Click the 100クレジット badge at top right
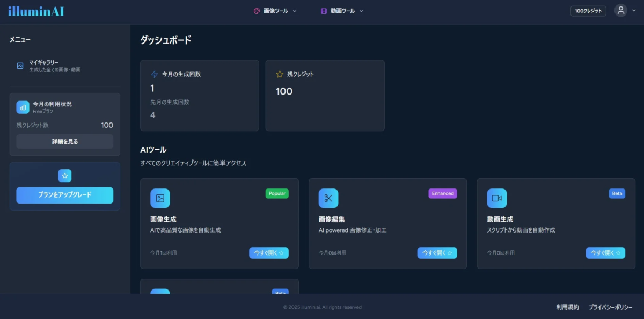Image resolution: width=644 pixels, height=319 pixels. (x=588, y=10)
